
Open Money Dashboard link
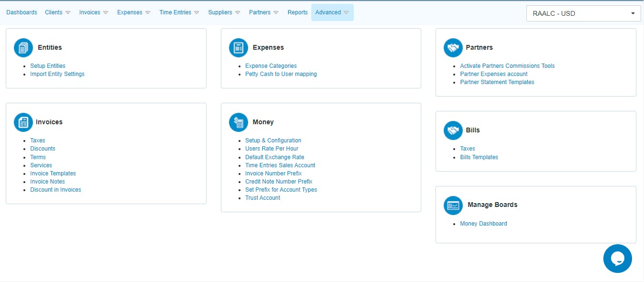coord(483,224)
